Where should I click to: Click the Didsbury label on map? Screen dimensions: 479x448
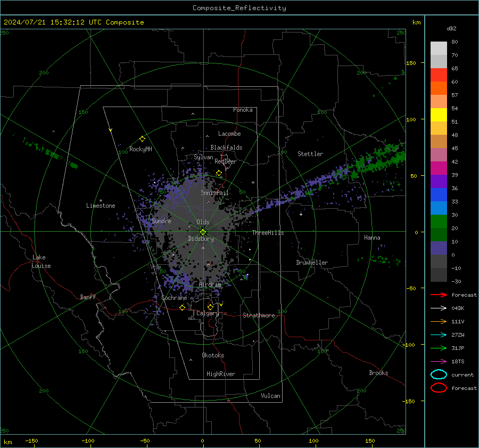click(201, 239)
